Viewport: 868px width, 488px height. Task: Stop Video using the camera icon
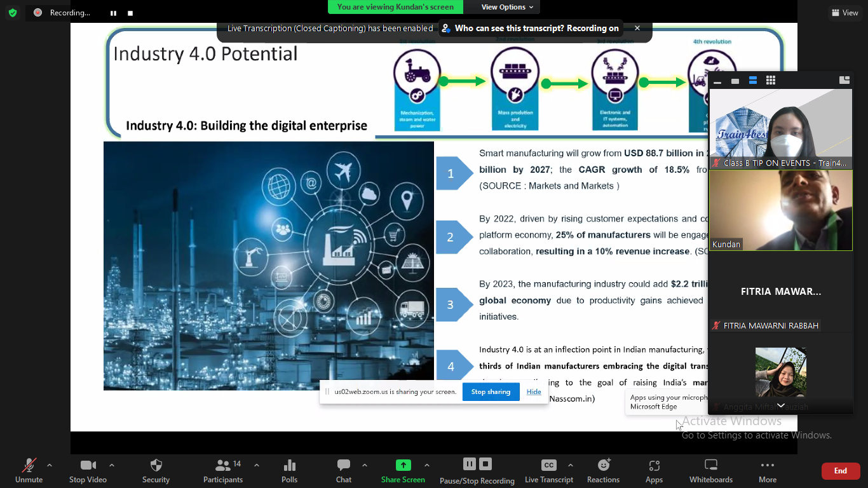(88, 466)
